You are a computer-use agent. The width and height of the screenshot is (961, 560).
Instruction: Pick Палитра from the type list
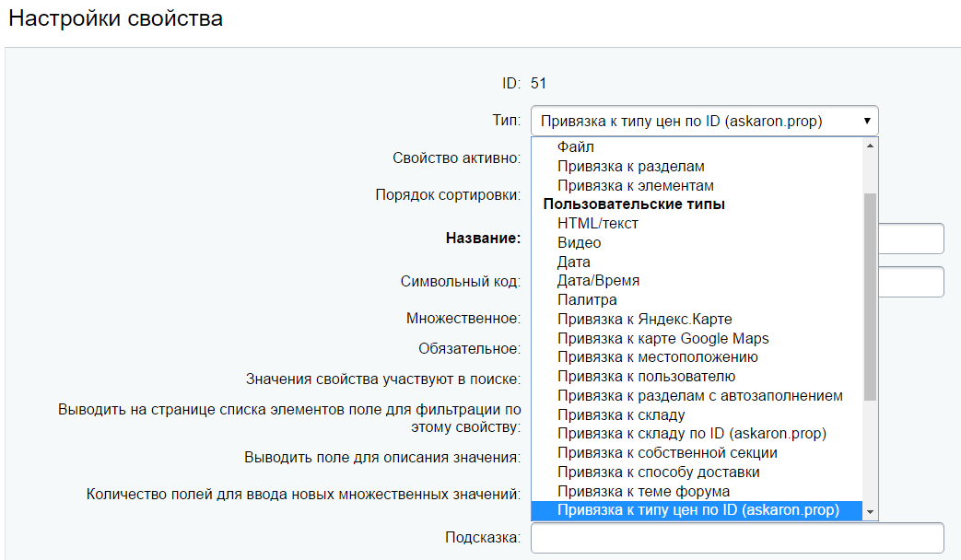(587, 300)
